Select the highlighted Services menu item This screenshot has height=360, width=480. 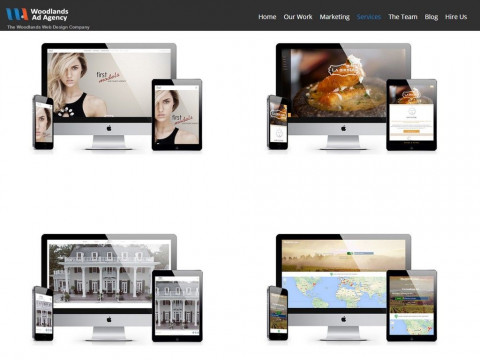tap(368, 17)
